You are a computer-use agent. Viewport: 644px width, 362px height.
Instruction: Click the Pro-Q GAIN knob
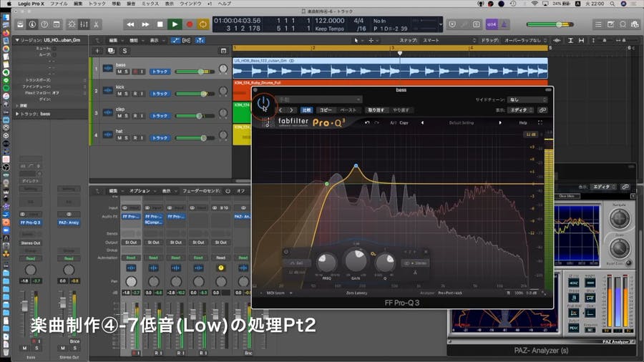pos(356,260)
